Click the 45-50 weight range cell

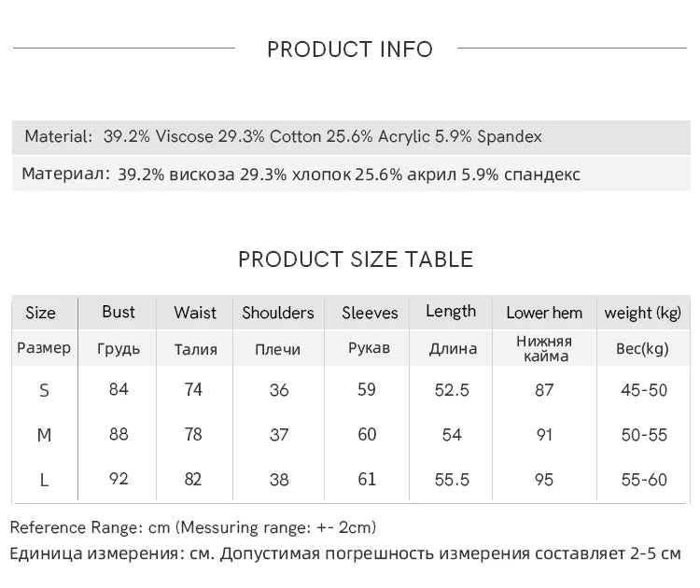644,390
